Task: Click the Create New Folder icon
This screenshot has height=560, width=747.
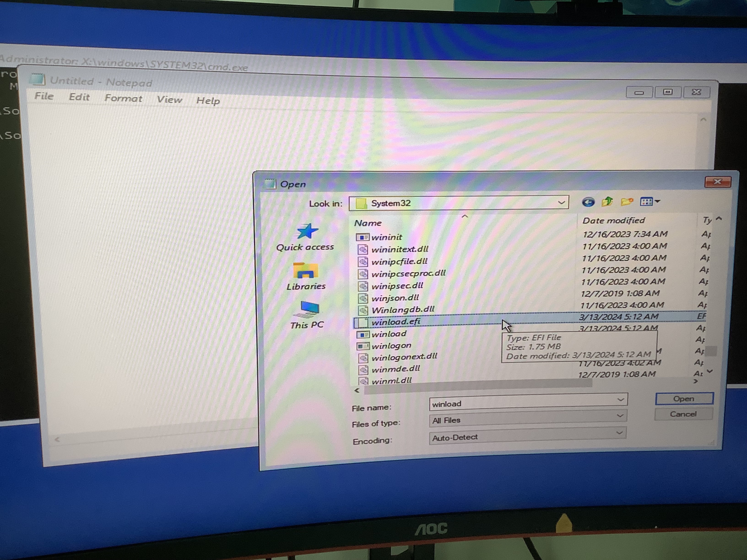Action: pyautogui.click(x=626, y=202)
